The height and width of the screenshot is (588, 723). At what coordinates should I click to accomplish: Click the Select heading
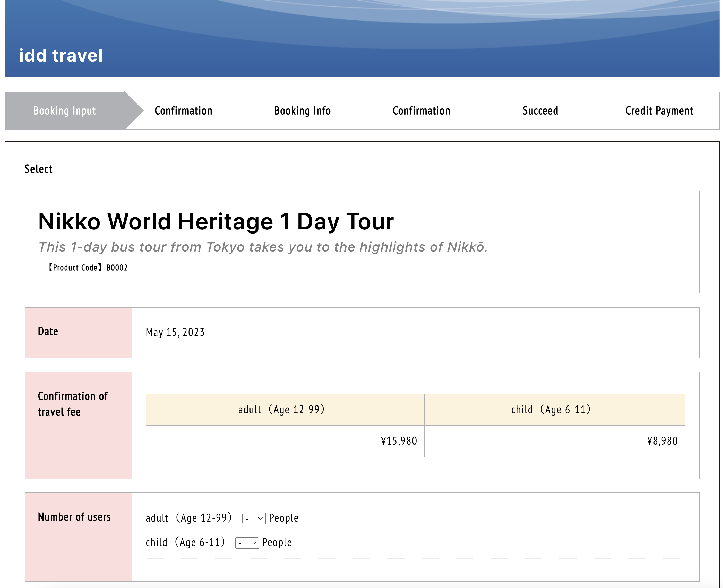[x=38, y=169]
